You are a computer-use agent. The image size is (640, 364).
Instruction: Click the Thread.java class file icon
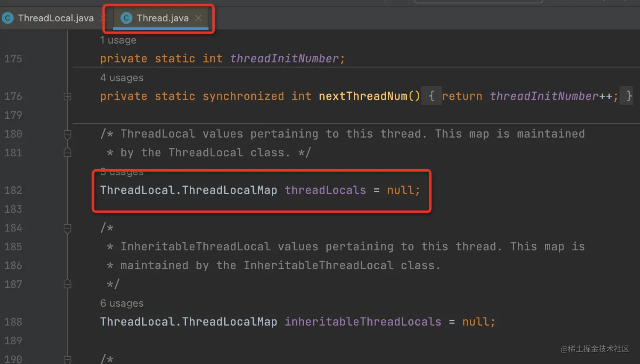tap(126, 18)
